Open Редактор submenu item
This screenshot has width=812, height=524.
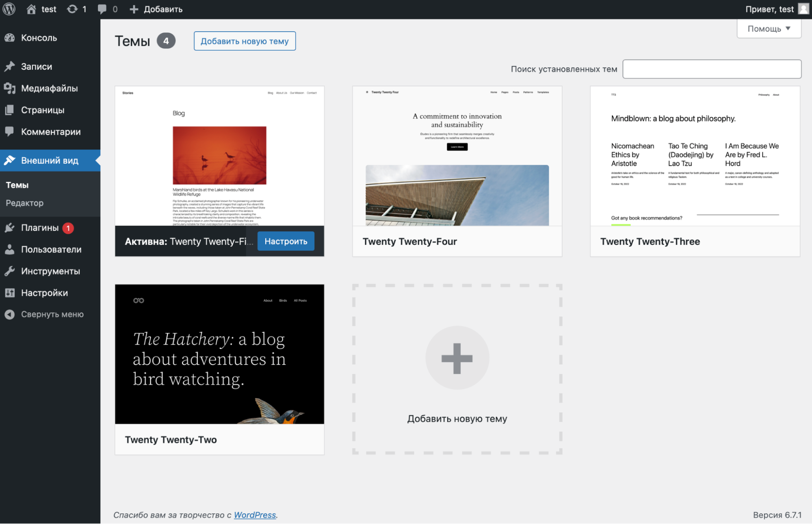(24, 203)
